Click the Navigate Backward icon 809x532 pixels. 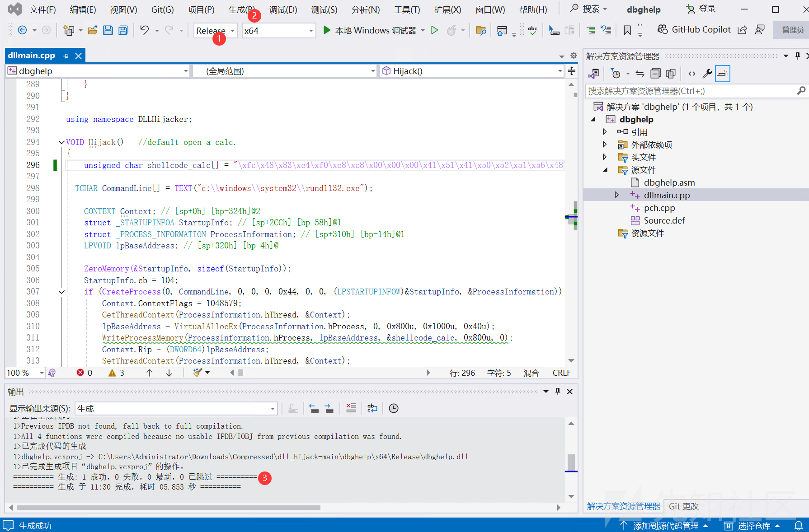[x=22, y=30]
